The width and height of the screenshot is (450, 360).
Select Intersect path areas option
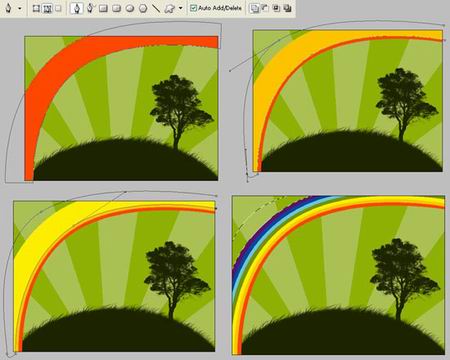tap(276, 8)
